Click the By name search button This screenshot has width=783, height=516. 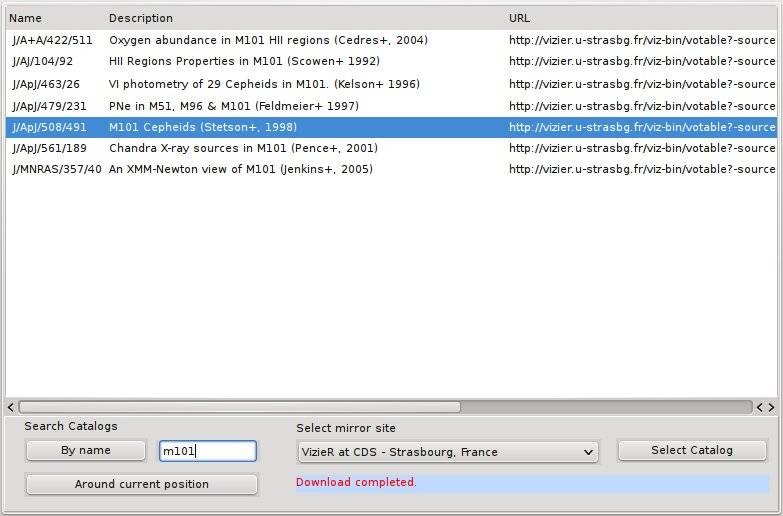pyautogui.click(x=85, y=451)
